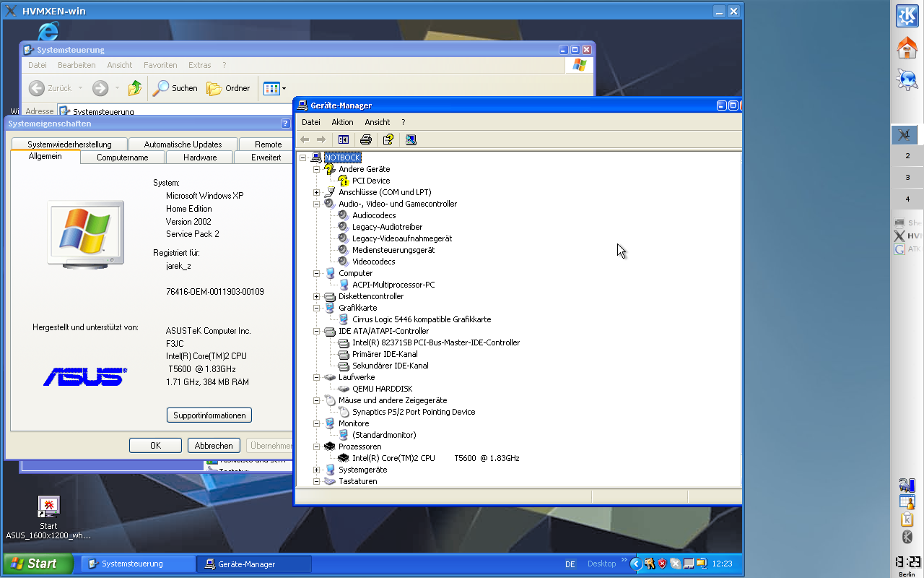Open the KDE K menu icon

[907, 16]
